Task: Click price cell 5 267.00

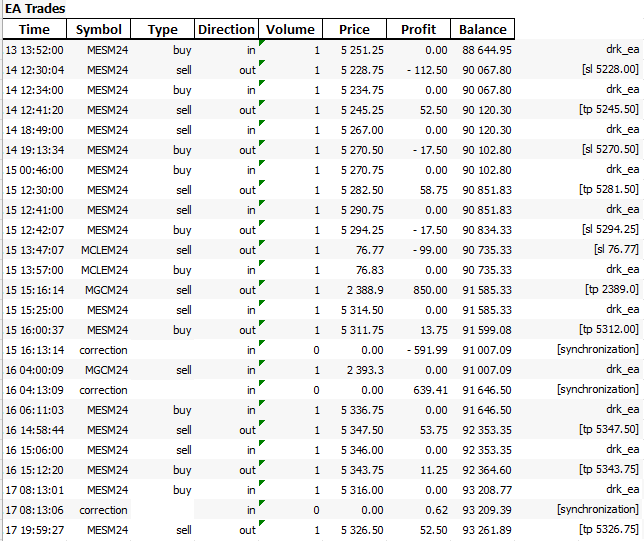Action: [x=362, y=130]
